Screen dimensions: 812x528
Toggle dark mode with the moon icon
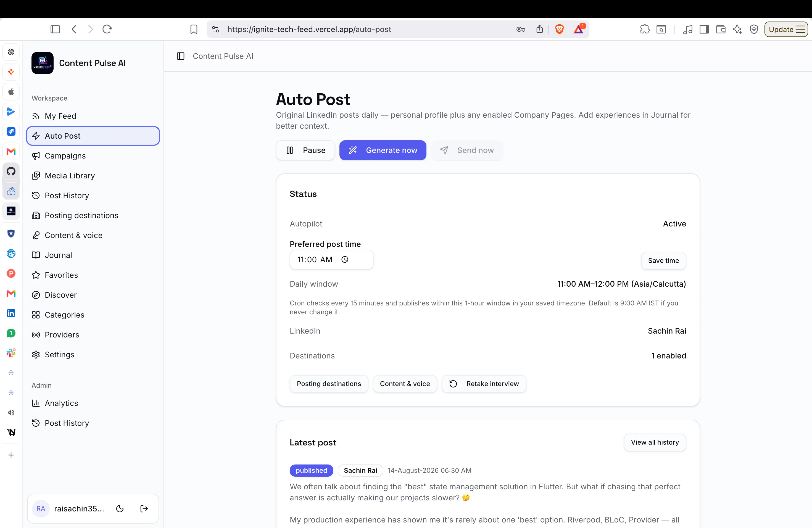point(120,509)
